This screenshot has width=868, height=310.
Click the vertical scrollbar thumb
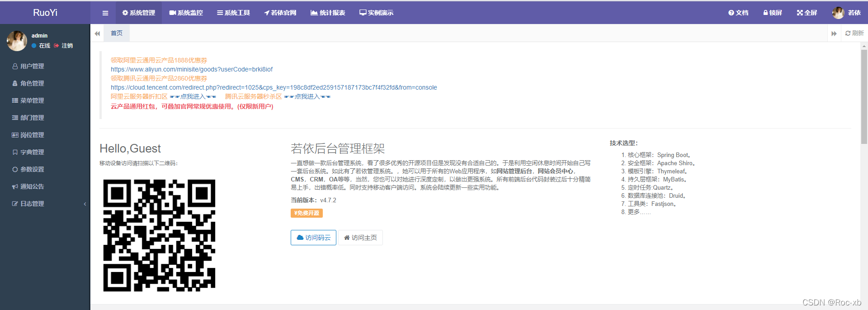[864, 96]
